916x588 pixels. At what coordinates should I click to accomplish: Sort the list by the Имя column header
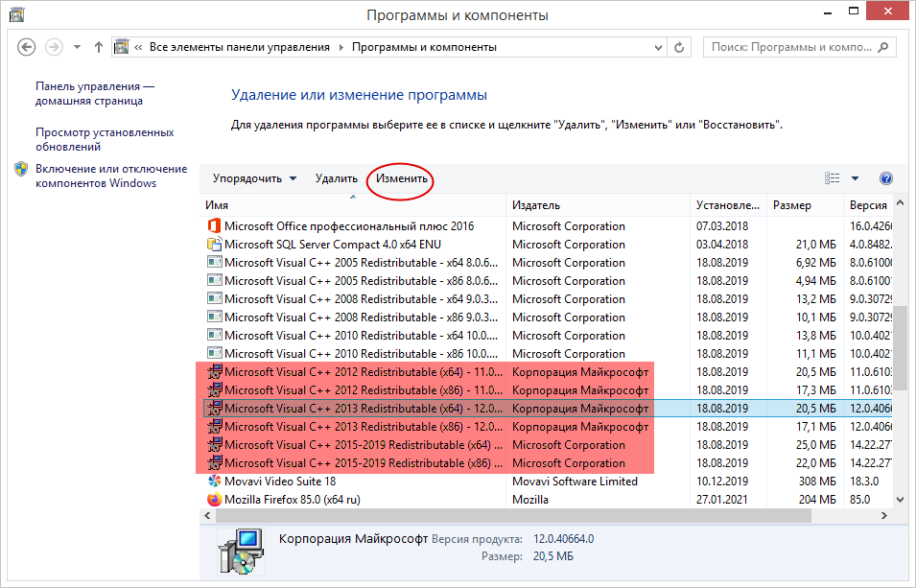[x=353, y=205]
